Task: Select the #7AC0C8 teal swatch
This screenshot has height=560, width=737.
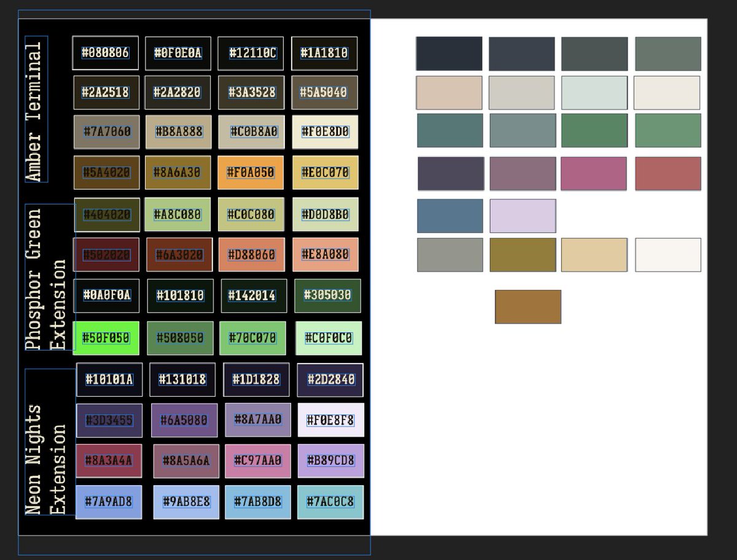Action: point(330,502)
